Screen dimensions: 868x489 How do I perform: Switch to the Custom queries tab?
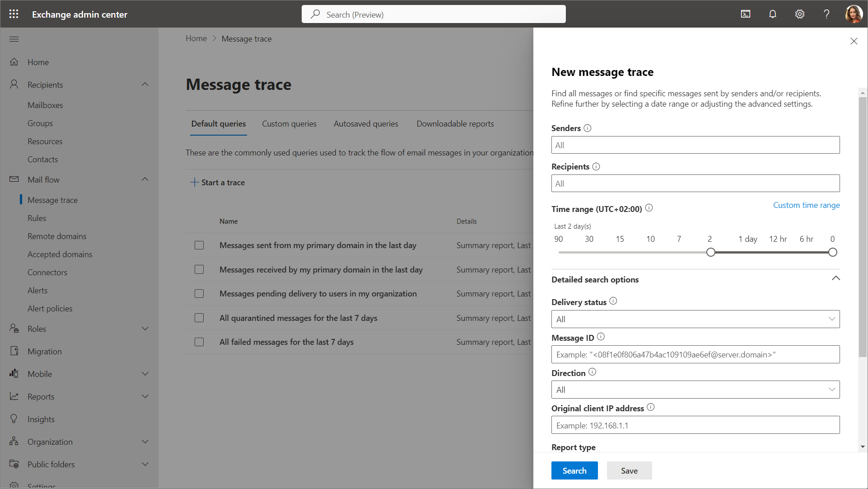289,124
